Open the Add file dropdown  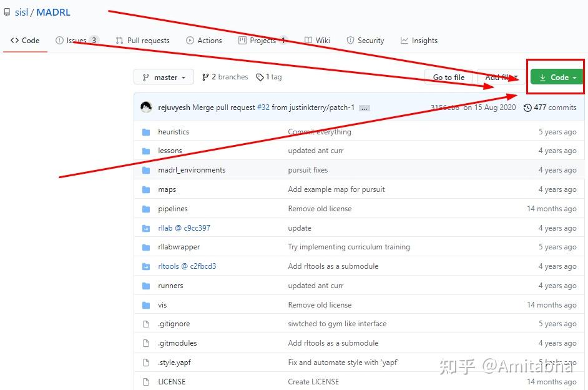pyautogui.click(x=501, y=77)
